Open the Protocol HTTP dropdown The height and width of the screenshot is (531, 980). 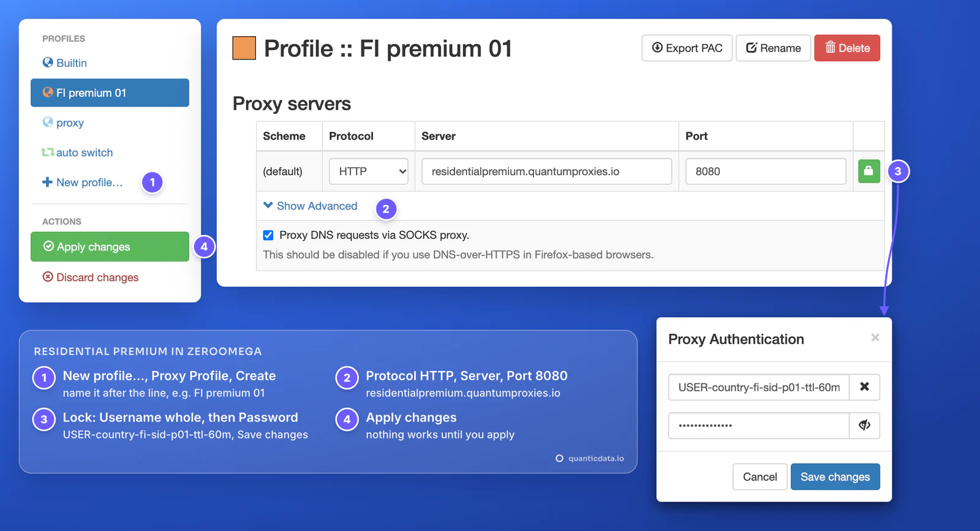[369, 171]
